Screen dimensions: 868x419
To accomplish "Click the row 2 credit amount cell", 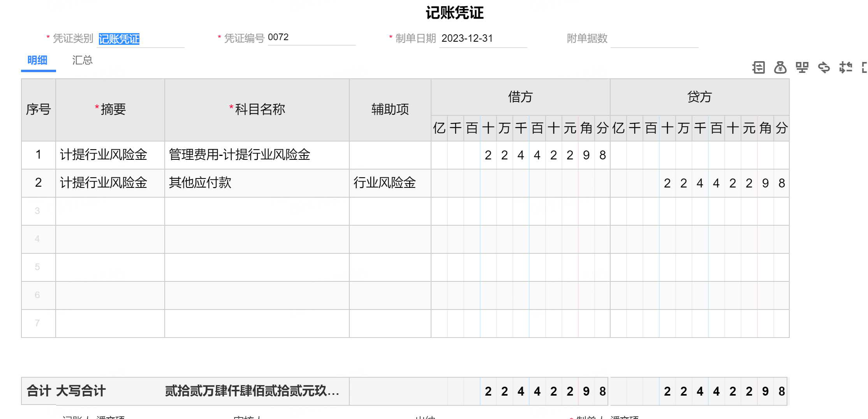I will pos(699,183).
